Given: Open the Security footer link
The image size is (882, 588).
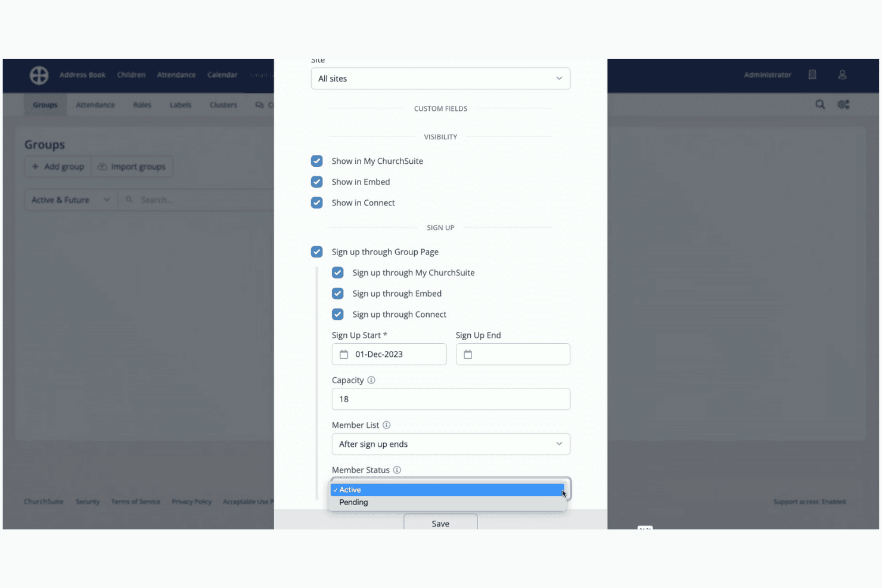Looking at the screenshot, I should click(88, 502).
